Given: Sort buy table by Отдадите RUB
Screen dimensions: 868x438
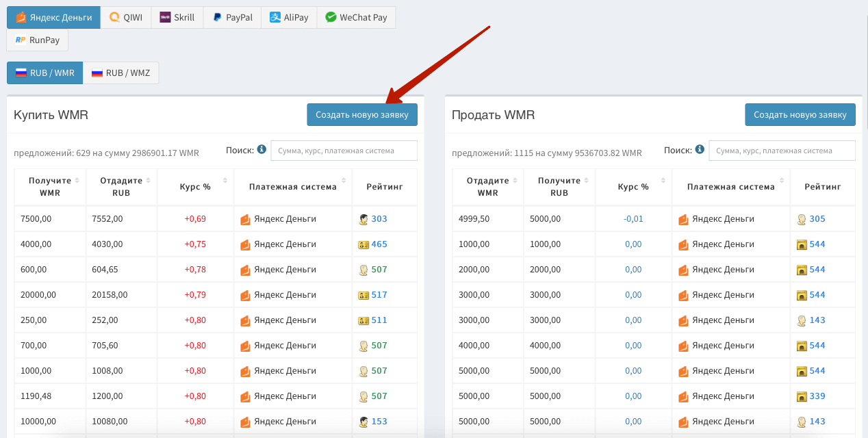Looking at the screenshot, I should coord(121,187).
